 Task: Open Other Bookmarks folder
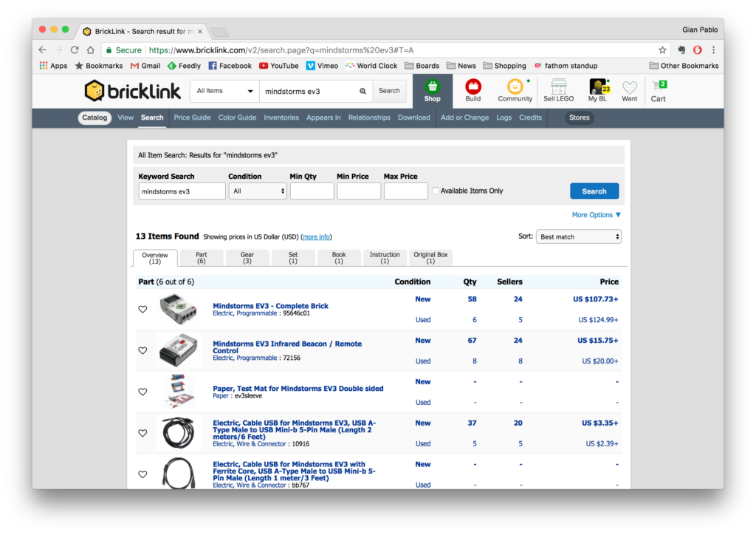pos(684,66)
